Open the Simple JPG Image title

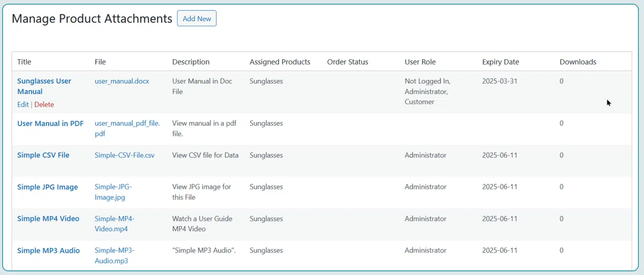pyautogui.click(x=47, y=187)
